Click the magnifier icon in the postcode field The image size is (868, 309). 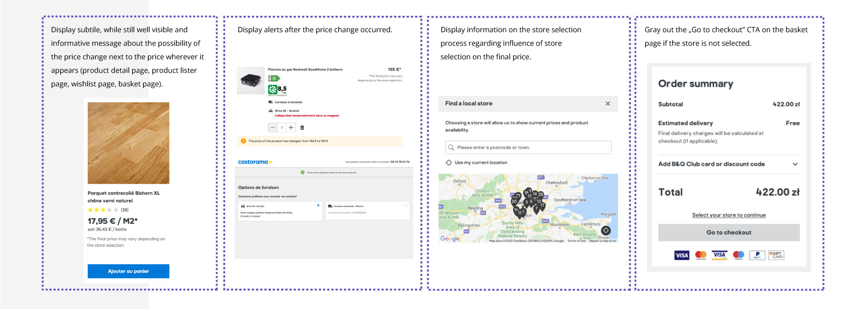click(451, 147)
